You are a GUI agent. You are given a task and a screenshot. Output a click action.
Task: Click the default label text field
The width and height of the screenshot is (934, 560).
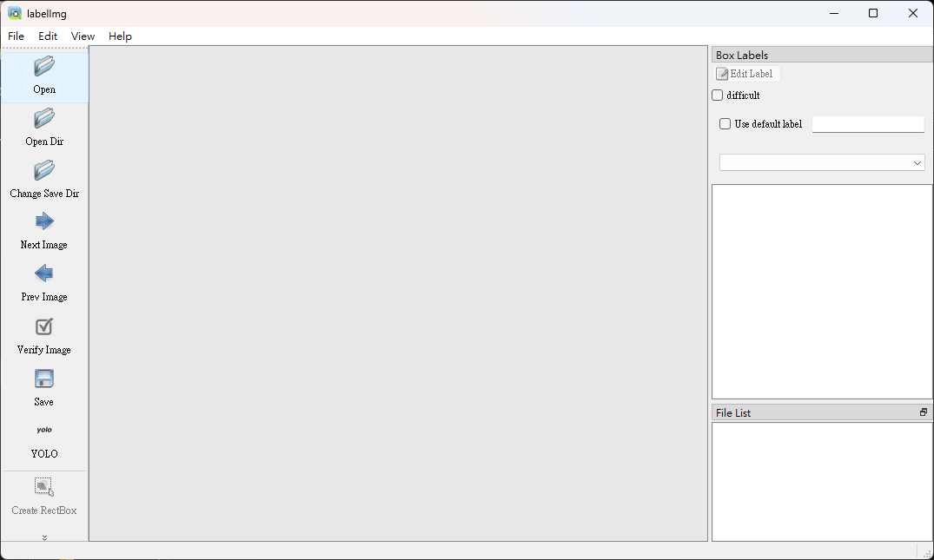(x=867, y=124)
